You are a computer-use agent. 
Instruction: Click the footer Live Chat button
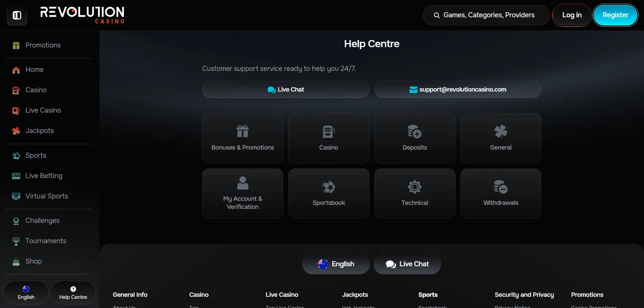coord(407,264)
